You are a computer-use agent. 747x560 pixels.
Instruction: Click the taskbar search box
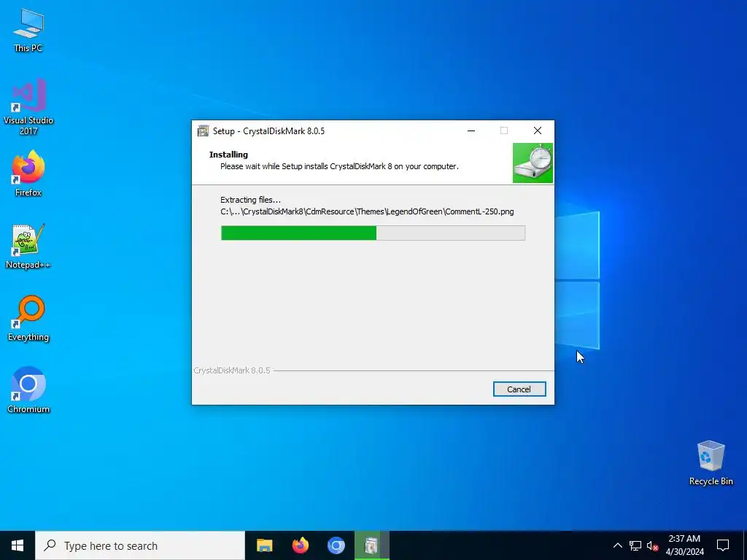pos(140,545)
